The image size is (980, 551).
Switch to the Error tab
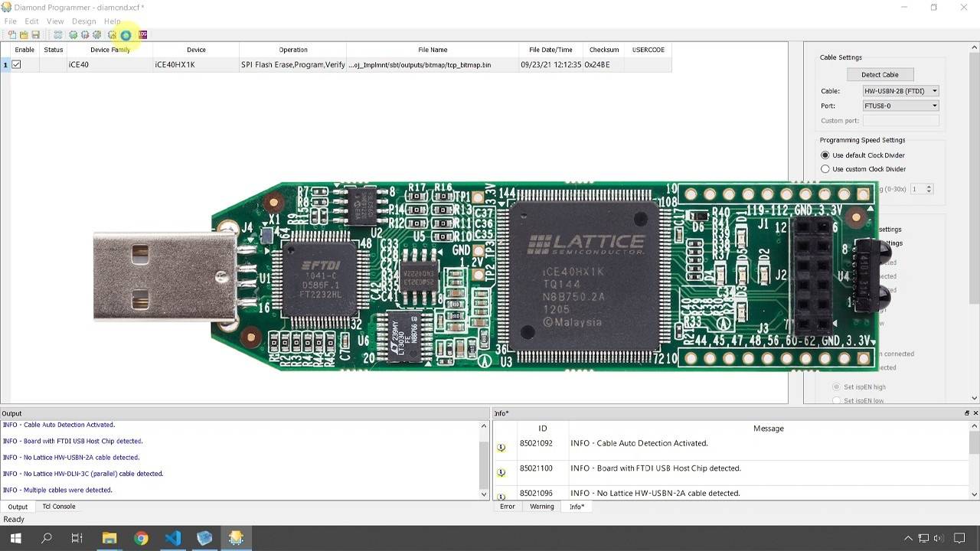click(x=508, y=507)
